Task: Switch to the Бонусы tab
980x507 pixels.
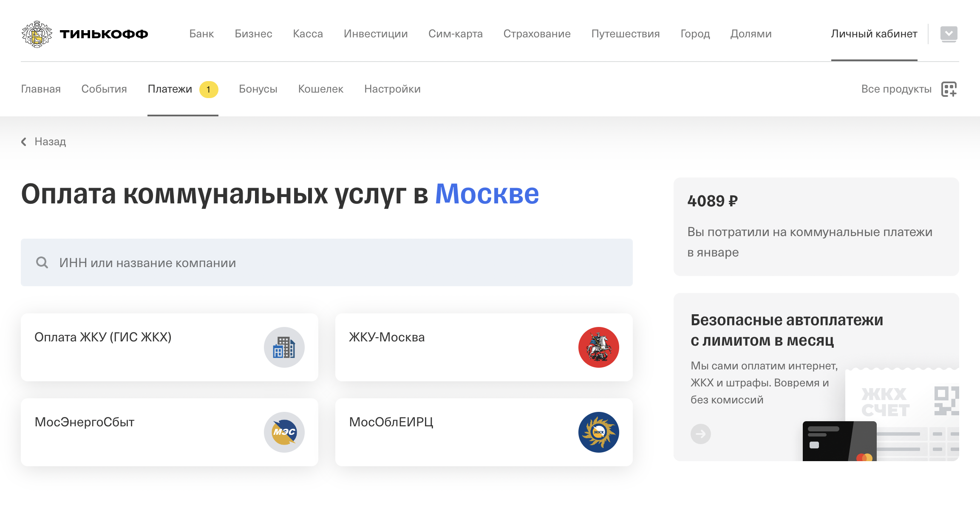Action: pos(258,89)
